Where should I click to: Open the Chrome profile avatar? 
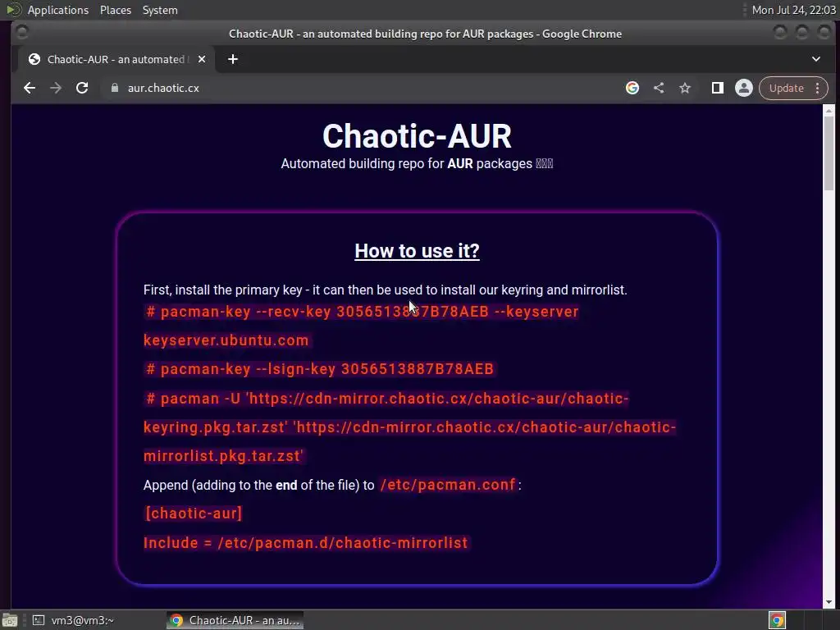(x=743, y=88)
